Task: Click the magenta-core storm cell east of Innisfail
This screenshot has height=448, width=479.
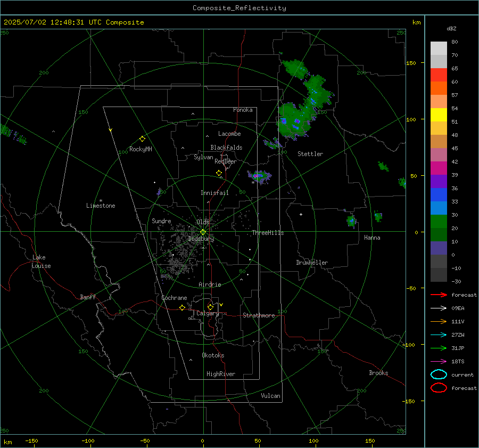Action: [259, 176]
